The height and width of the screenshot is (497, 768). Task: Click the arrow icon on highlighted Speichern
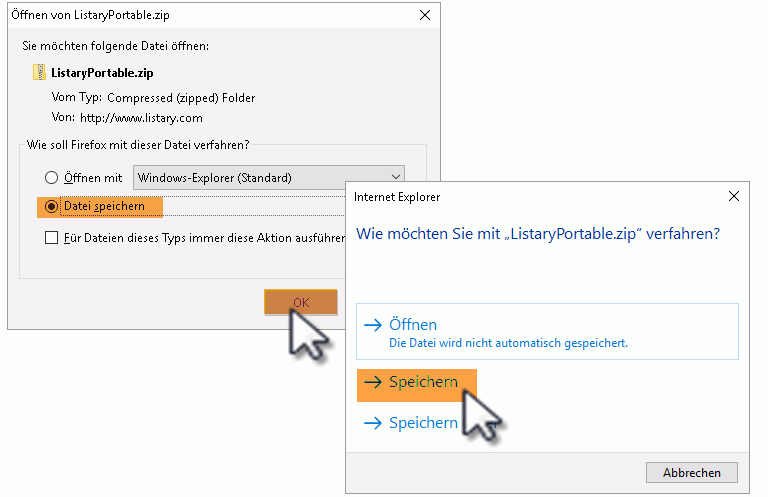(x=373, y=382)
